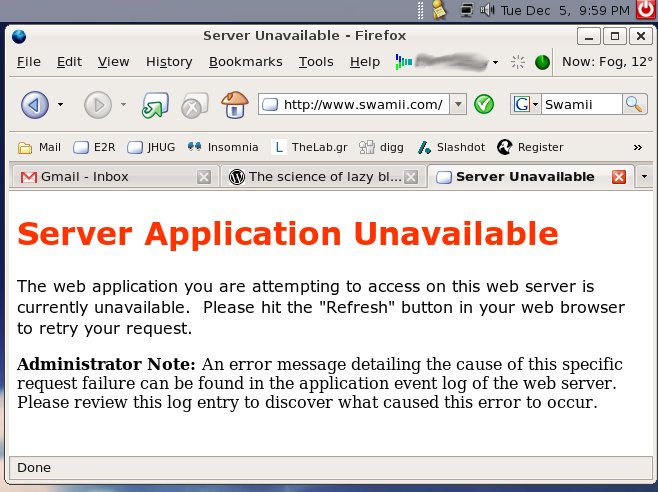Expand the URL bar history dropdown

tap(457, 104)
